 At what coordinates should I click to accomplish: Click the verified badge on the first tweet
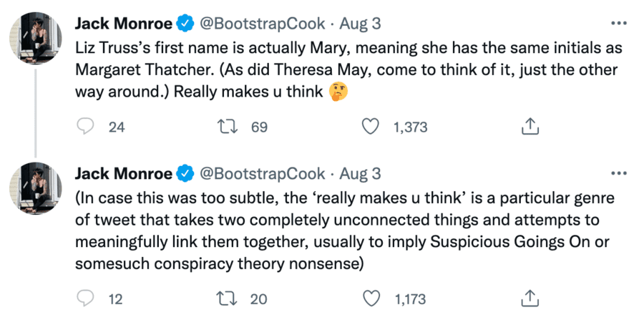pyautogui.click(x=185, y=24)
